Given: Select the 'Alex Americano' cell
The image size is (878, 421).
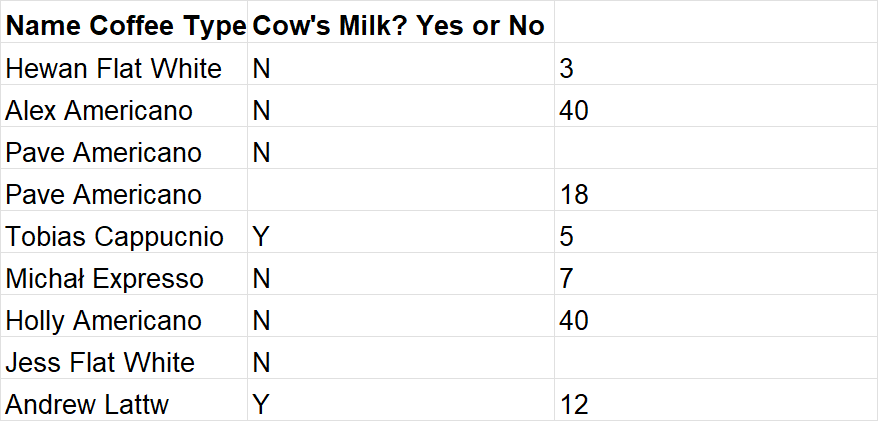Looking at the screenshot, I should click(x=99, y=110).
